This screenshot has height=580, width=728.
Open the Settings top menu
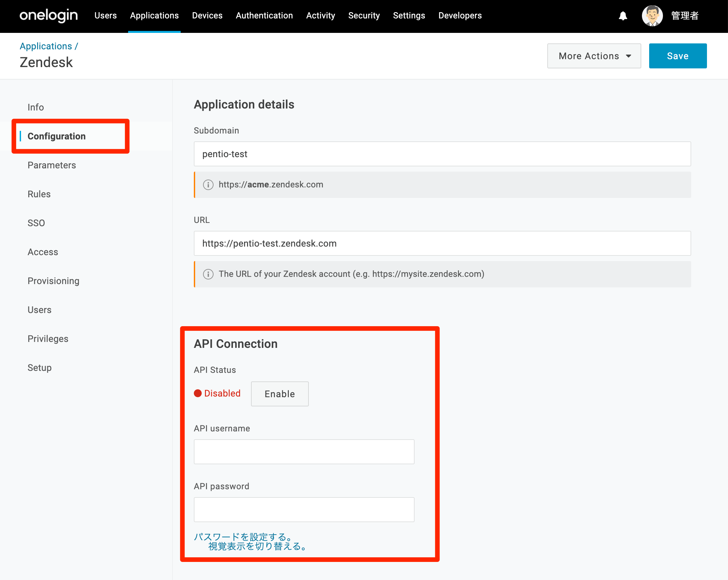[409, 15]
